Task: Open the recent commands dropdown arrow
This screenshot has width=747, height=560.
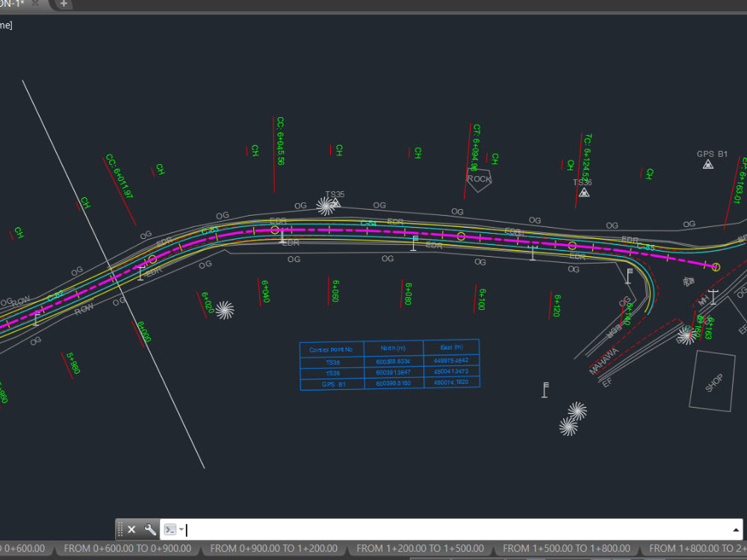Action: tap(181, 530)
